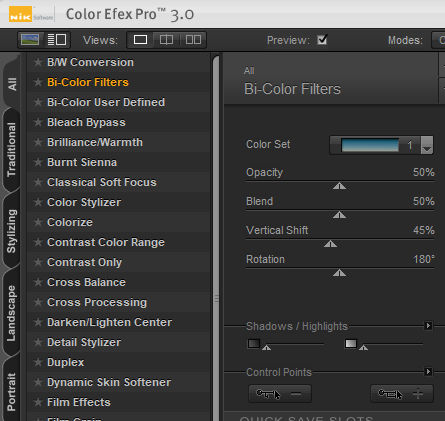The image size is (445, 421).
Task: Add a positive (plus) control point
Action: pyautogui.click(x=402, y=394)
